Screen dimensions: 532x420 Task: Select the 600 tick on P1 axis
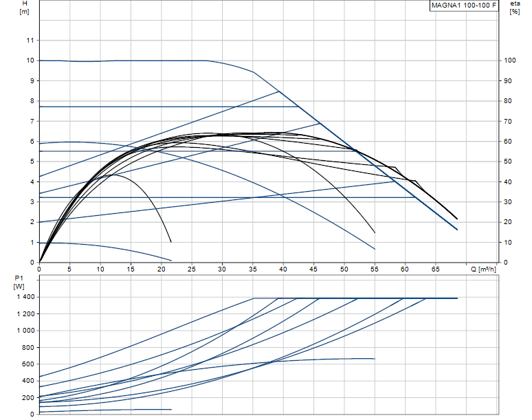pyautogui.click(x=29, y=364)
